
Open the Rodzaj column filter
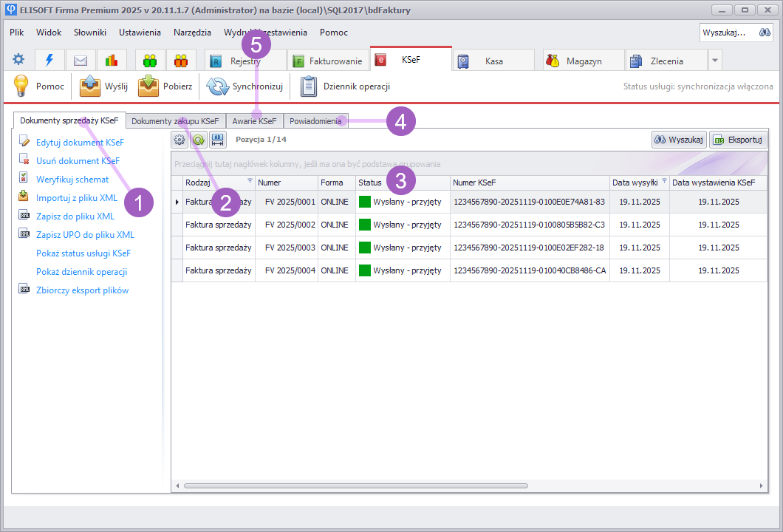[x=250, y=181]
